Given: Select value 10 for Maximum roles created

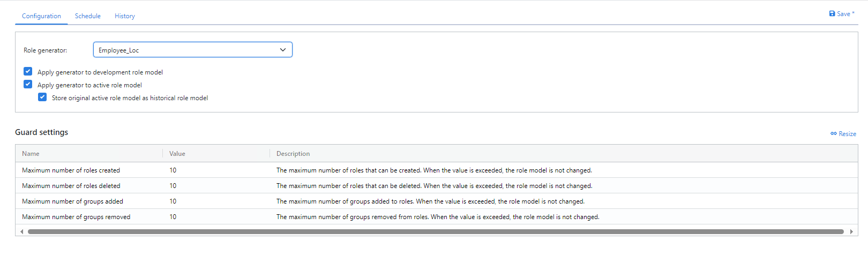Looking at the screenshot, I should (x=173, y=170).
